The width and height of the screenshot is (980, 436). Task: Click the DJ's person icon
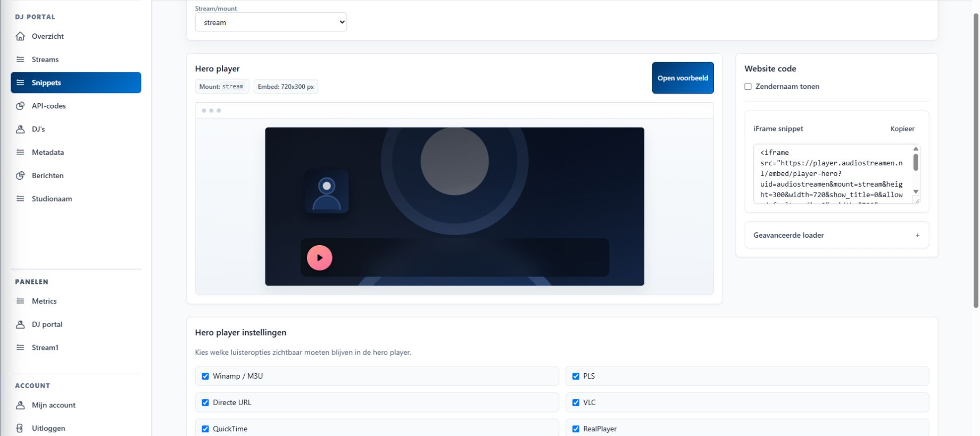coord(20,129)
